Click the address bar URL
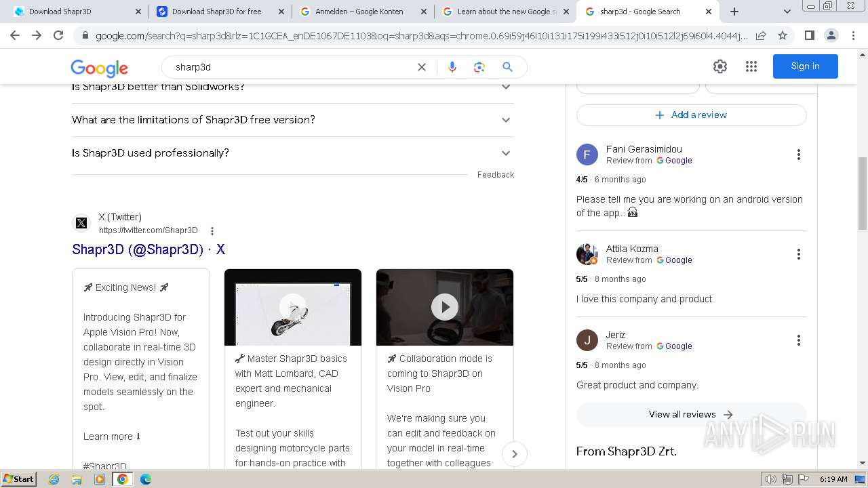This screenshot has width=868, height=488. point(421,36)
